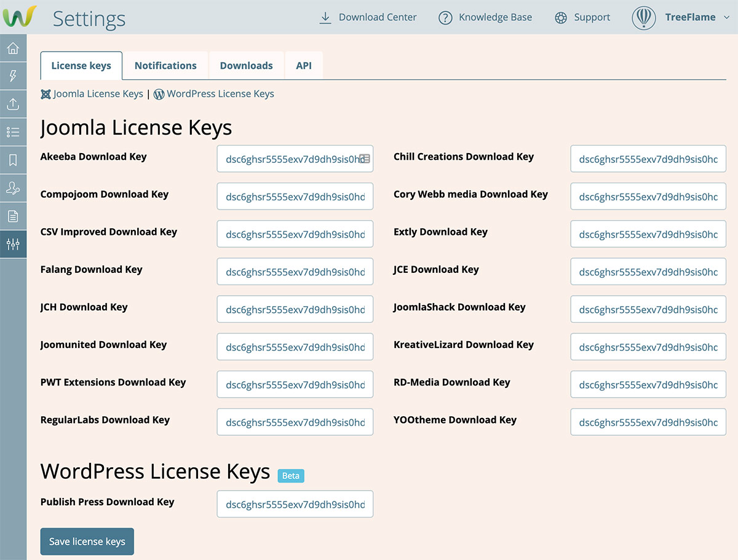The height and width of the screenshot is (560, 738).
Task: Open the home icon in sidebar
Action: [x=13, y=48]
